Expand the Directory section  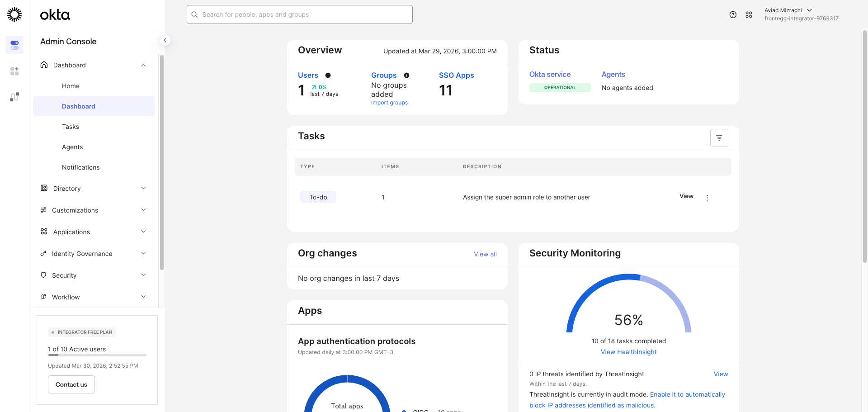pyautogui.click(x=94, y=189)
